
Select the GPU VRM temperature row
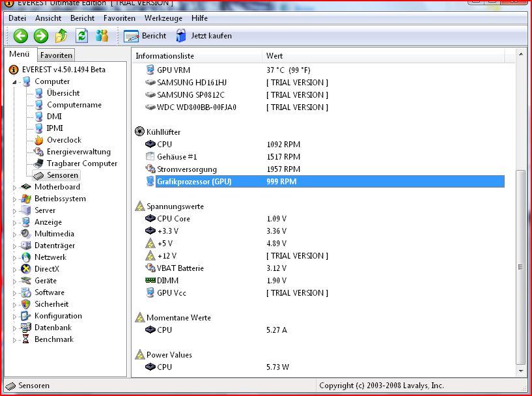click(325, 70)
